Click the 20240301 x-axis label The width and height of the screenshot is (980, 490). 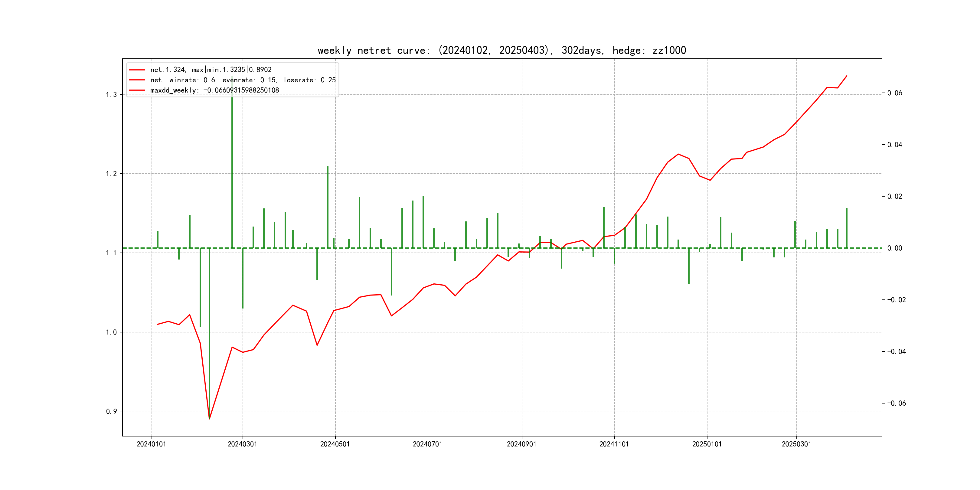[242, 444]
